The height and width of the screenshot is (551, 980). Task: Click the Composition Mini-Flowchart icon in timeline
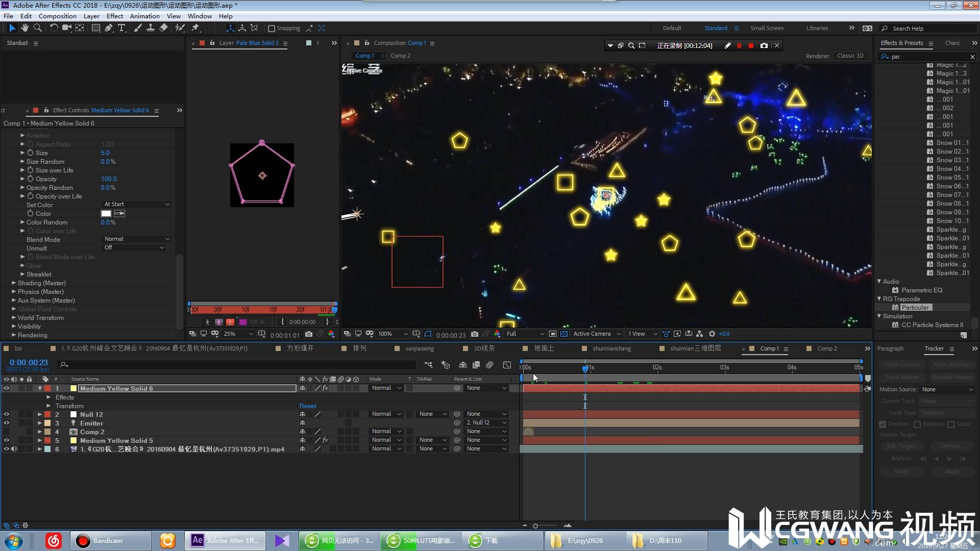pyautogui.click(x=428, y=365)
